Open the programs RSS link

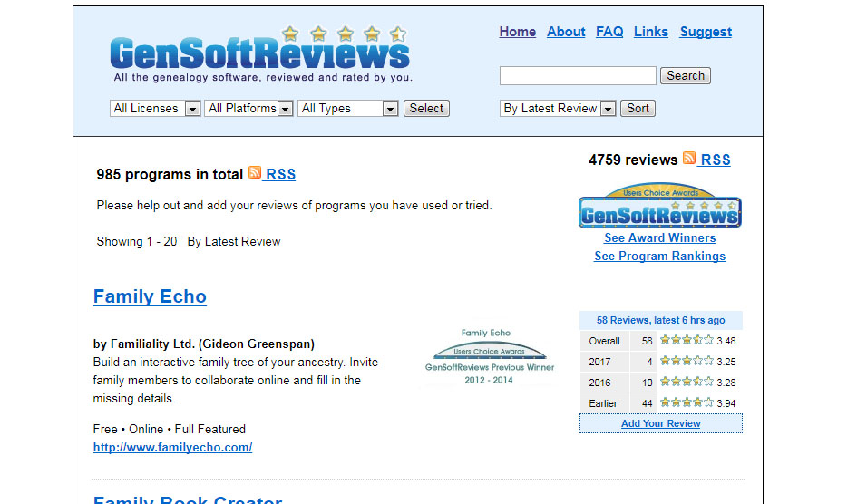280,175
